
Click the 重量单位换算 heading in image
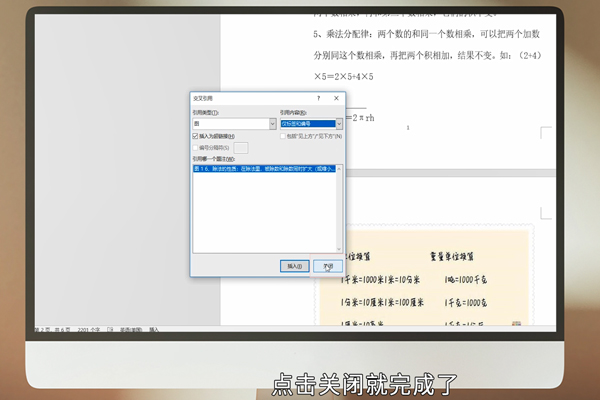[452, 256]
